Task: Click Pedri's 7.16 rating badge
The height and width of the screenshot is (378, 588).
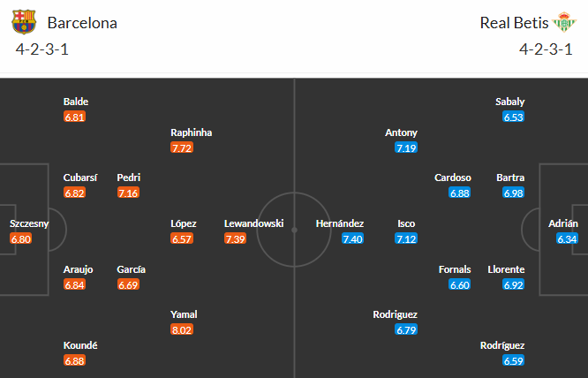Action: pyautogui.click(x=129, y=193)
